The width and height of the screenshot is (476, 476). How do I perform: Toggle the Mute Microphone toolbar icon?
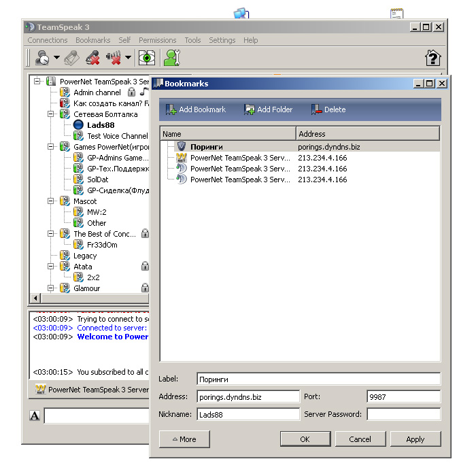(x=92, y=58)
